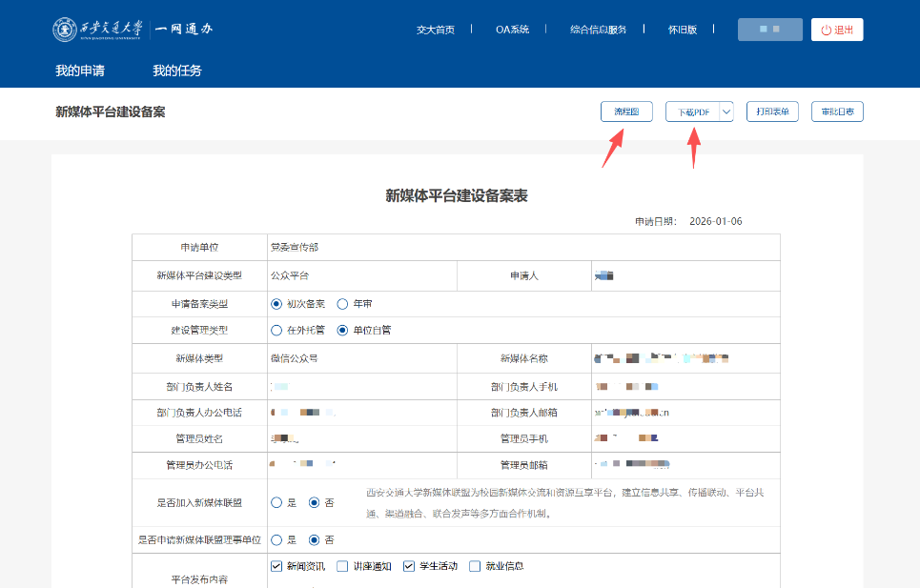Image resolution: width=920 pixels, height=588 pixels.
Task: Enable the 就业信息 checkbox
Action: pos(475,566)
